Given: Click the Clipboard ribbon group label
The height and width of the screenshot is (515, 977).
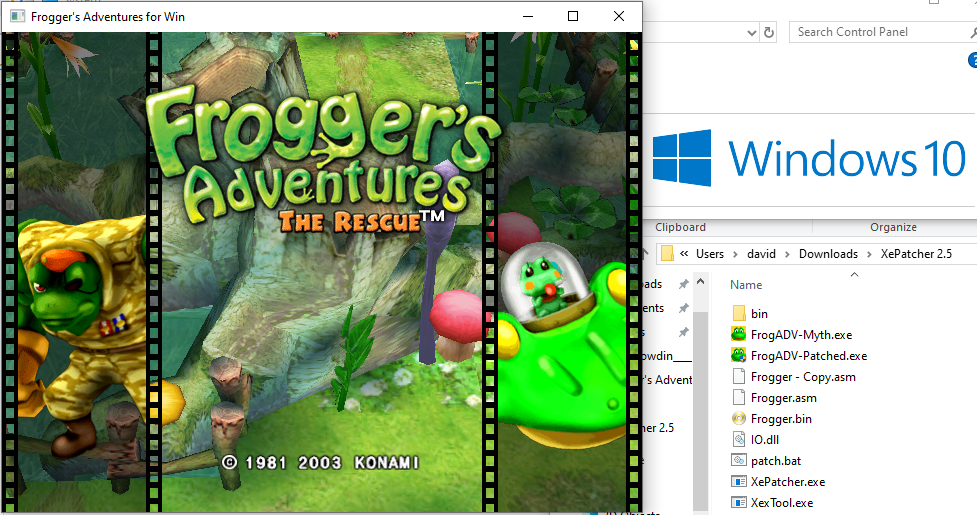Looking at the screenshot, I should [680, 227].
